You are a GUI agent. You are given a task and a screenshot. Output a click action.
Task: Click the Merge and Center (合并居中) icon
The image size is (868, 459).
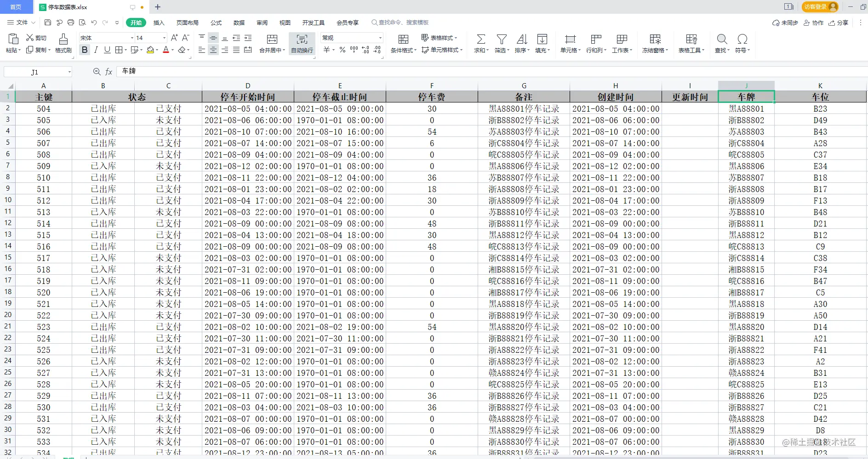pos(272,39)
